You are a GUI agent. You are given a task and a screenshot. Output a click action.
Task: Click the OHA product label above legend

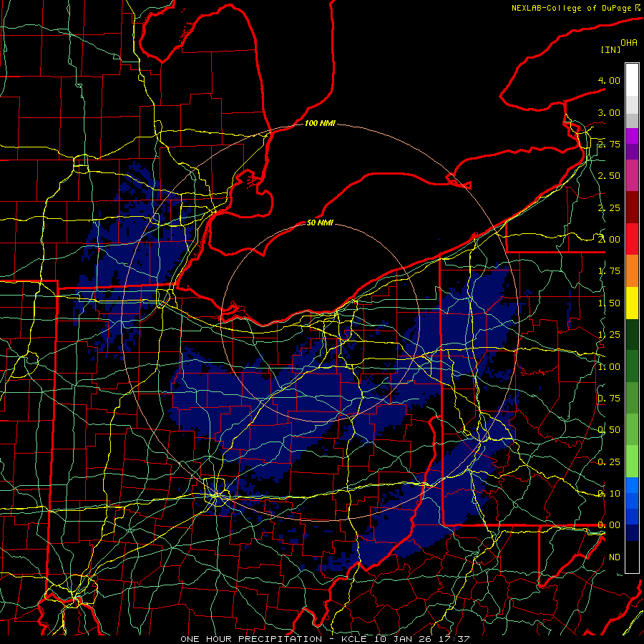[629, 43]
